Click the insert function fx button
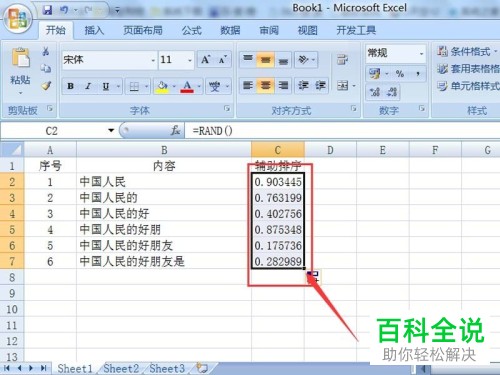Image resolution: width=500 pixels, height=375 pixels. [175, 131]
